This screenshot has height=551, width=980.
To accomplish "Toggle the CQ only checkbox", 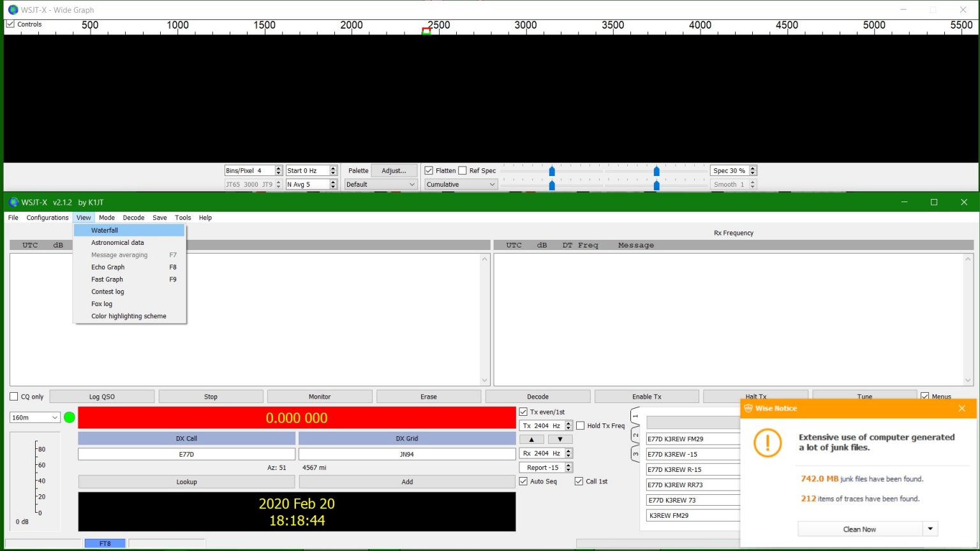I will pos(13,396).
